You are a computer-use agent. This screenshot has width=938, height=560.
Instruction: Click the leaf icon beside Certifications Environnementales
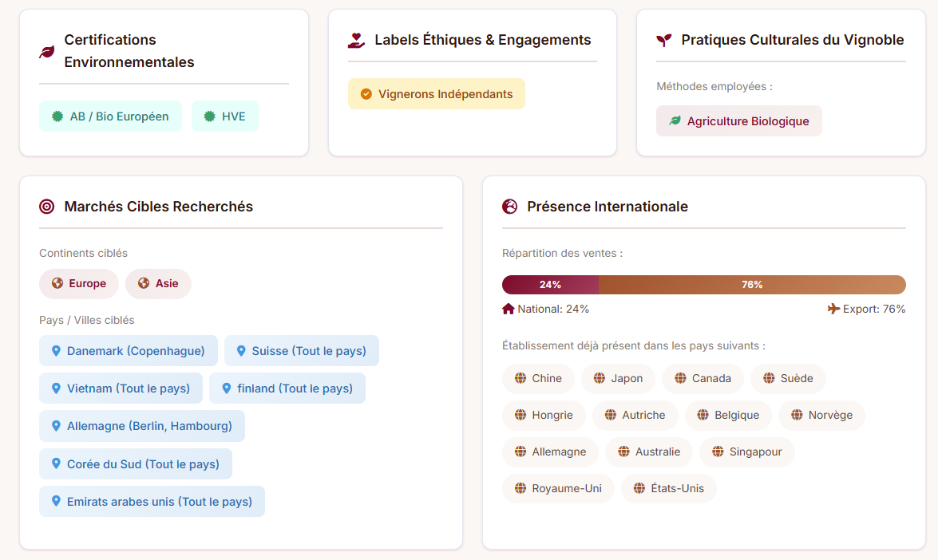47,52
